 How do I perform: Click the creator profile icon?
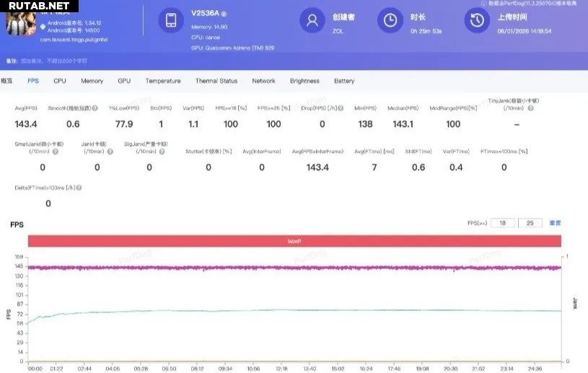coord(312,20)
